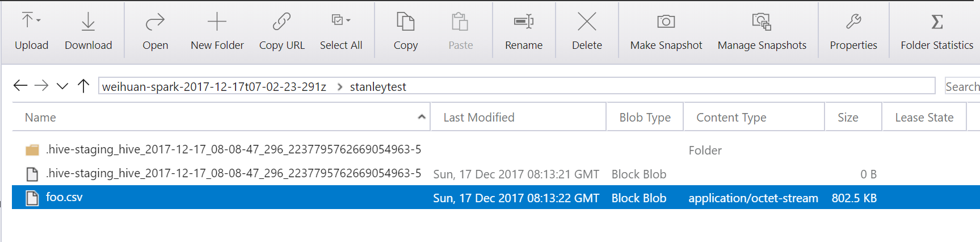Calculate Folder Statistics
Image resolution: width=980 pixels, height=242 pixels.
(936, 31)
